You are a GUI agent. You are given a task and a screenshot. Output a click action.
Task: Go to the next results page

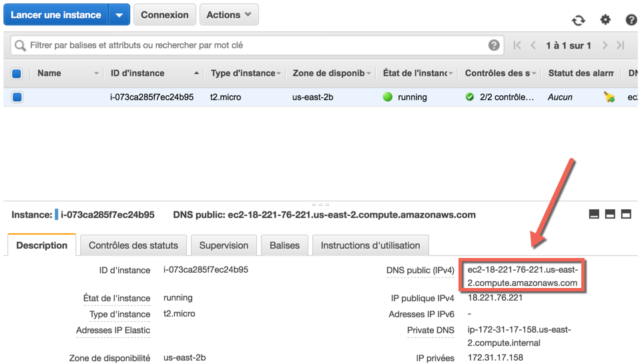(605, 45)
